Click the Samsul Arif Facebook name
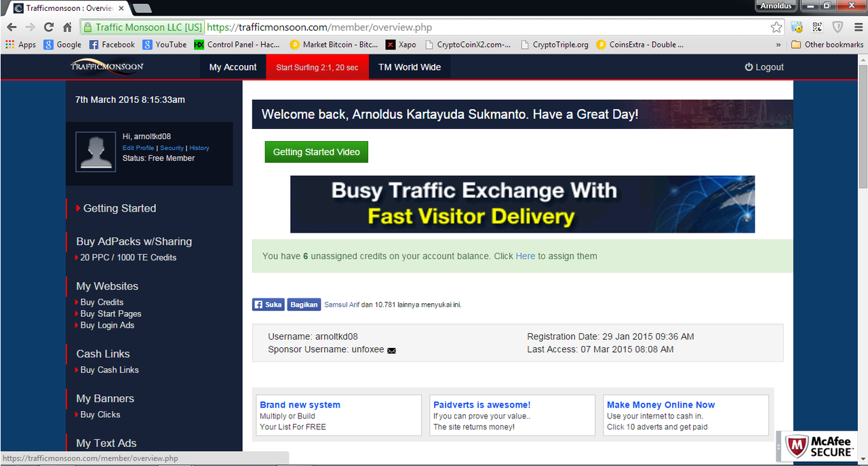This screenshot has width=868, height=466. coord(342,305)
